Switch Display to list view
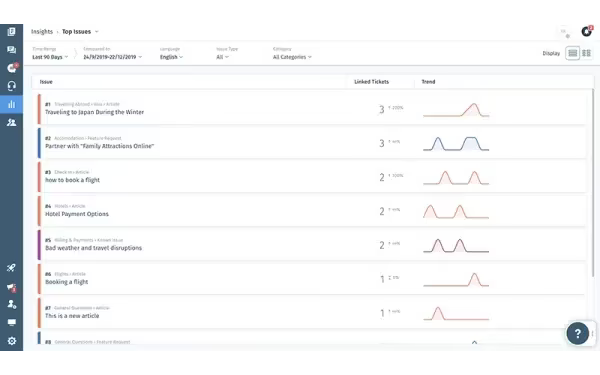The image size is (600, 375). pos(572,53)
